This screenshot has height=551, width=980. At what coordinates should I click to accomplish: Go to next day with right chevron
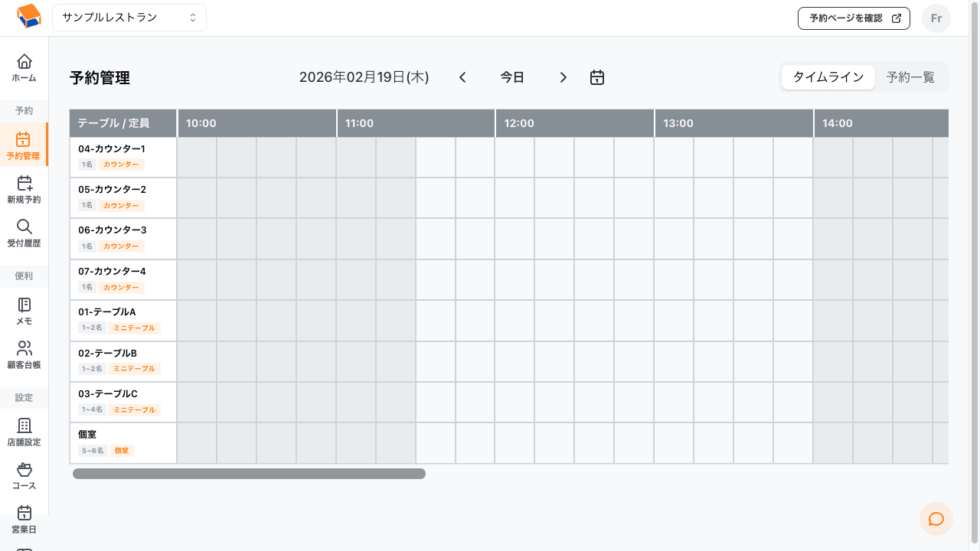(x=563, y=77)
